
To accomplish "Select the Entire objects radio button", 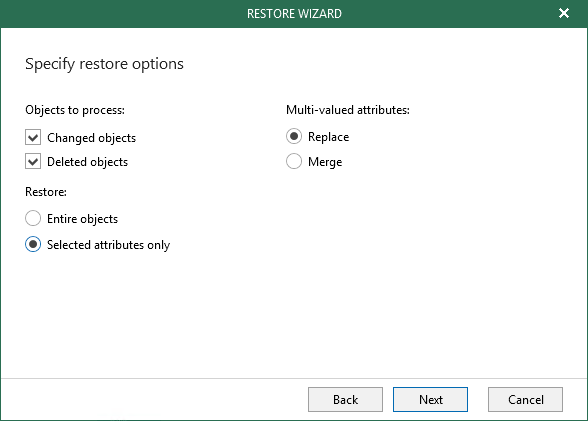I will (33, 218).
